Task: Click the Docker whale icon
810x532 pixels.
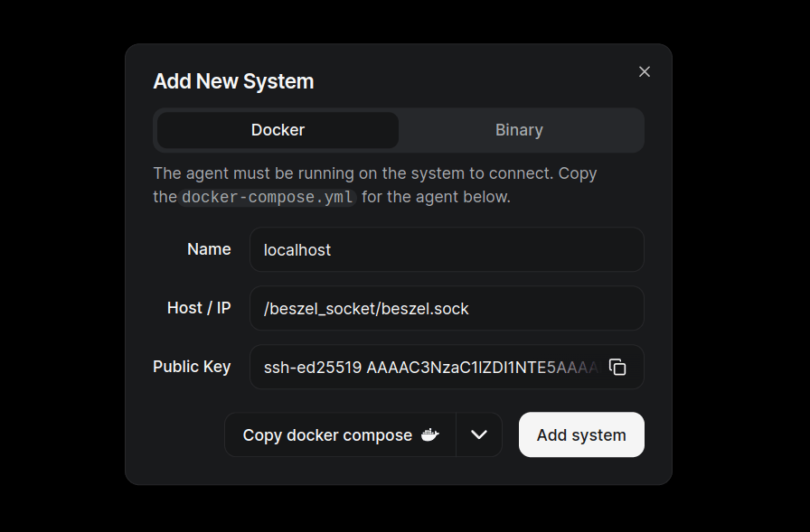Action: point(430,434)
